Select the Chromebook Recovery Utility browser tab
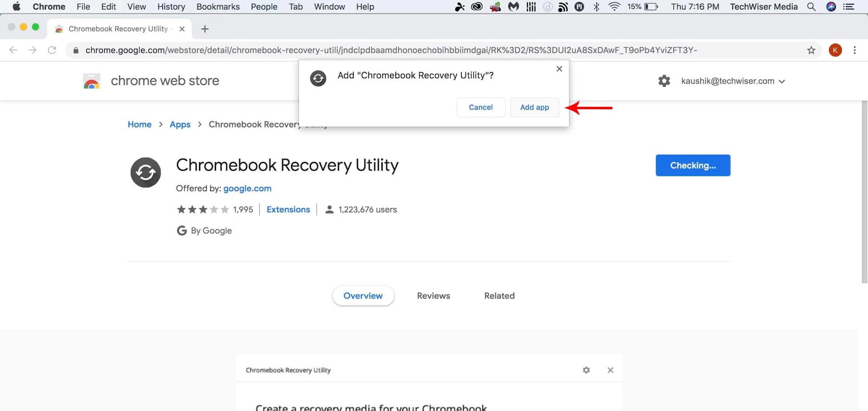The width and height of the screenshot is (868, 411). tap(119, 29)
